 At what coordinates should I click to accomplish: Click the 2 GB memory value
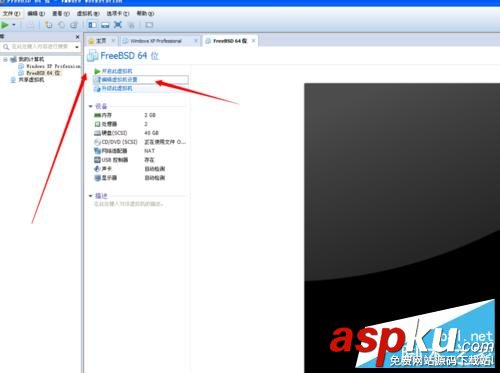[x=150, y=115]
